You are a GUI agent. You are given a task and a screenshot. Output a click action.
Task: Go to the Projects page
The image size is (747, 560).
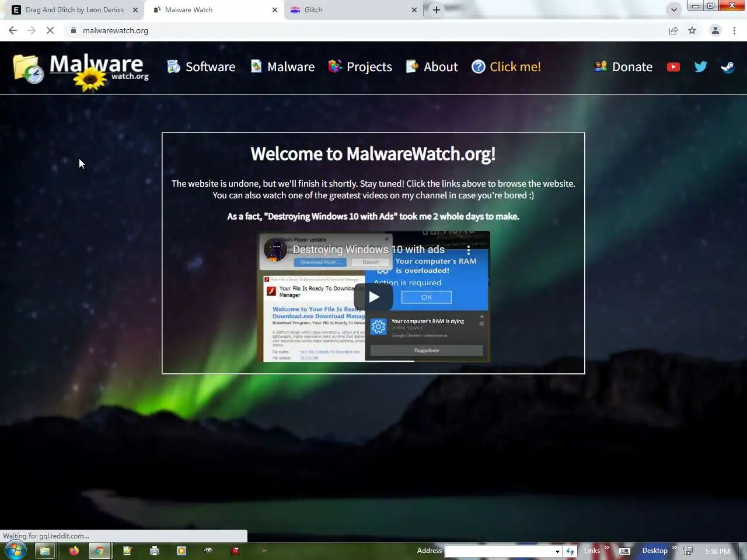[360, 66]
